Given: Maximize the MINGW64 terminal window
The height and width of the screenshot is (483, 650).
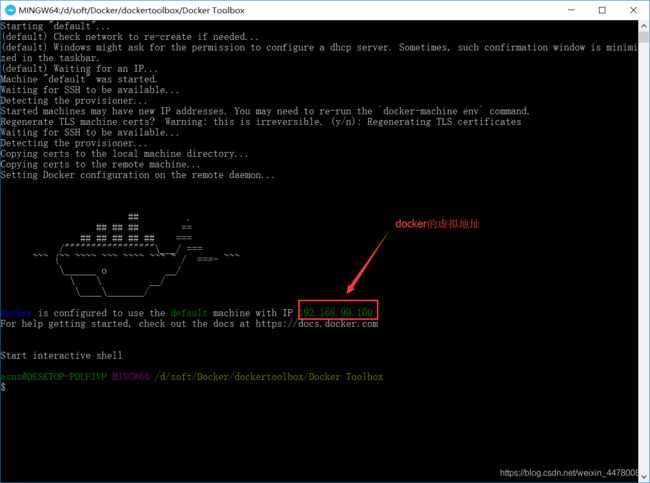Looking at the screenshot, I should pyautogui.click(x=602, y=10).
